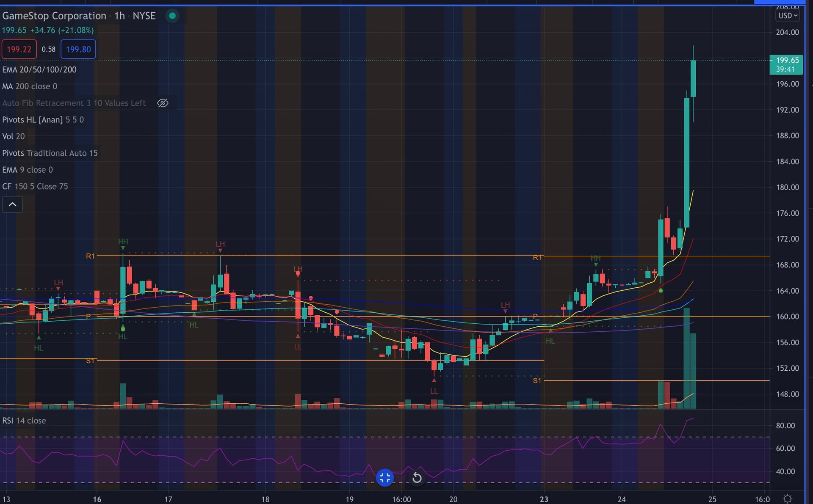Open the USD currency dropdown
Screen dimensions: 813x504
tap(788, 16)
